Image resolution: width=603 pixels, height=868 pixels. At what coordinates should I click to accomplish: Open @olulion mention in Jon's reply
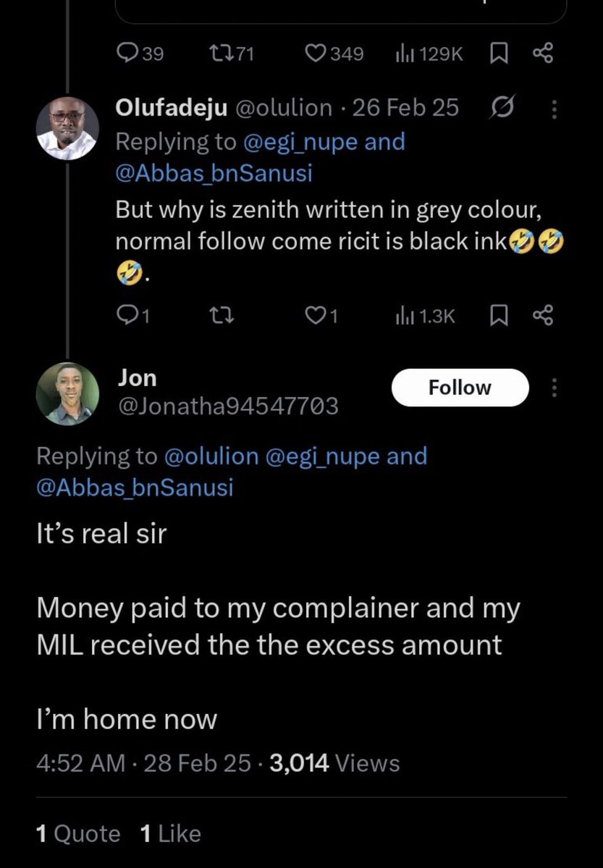coord(211,456)
